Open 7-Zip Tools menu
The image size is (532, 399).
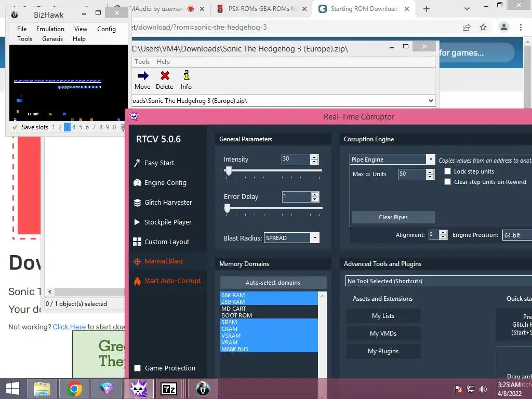pyautogui.click(x=142, y=62)
